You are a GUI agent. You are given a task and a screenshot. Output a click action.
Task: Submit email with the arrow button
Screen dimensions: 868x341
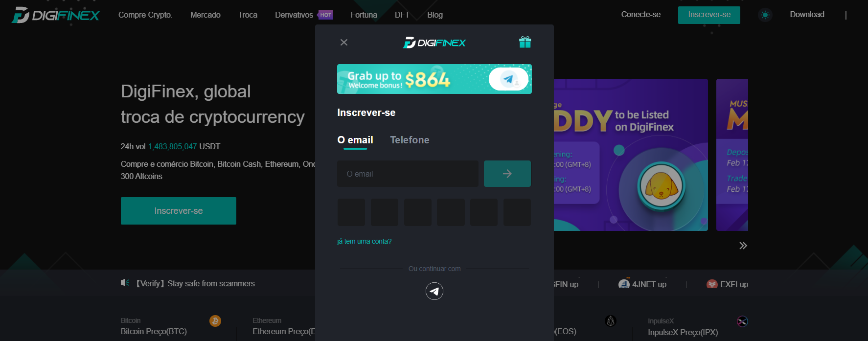[507, 174]
